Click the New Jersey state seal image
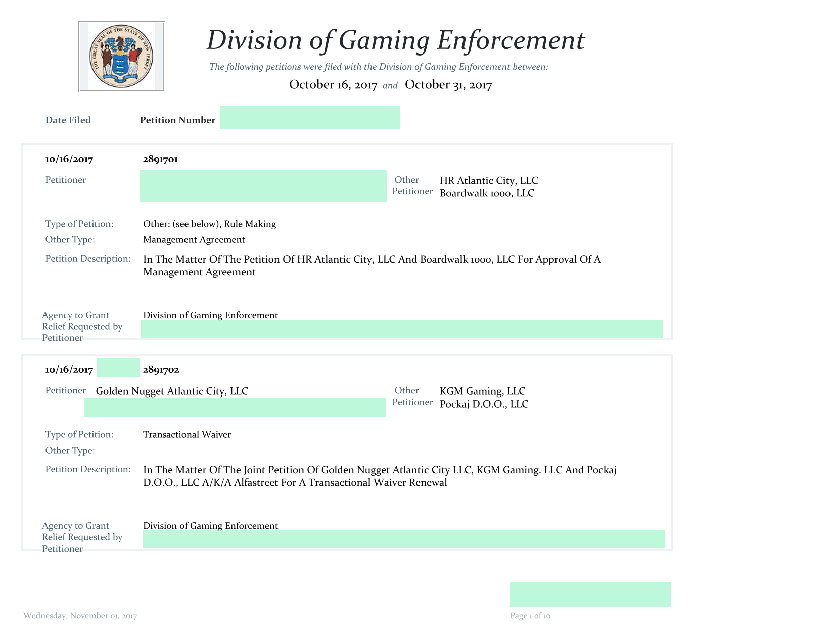Image resolution: width=834 pixels, height=644 pixels. click(121, 56)
